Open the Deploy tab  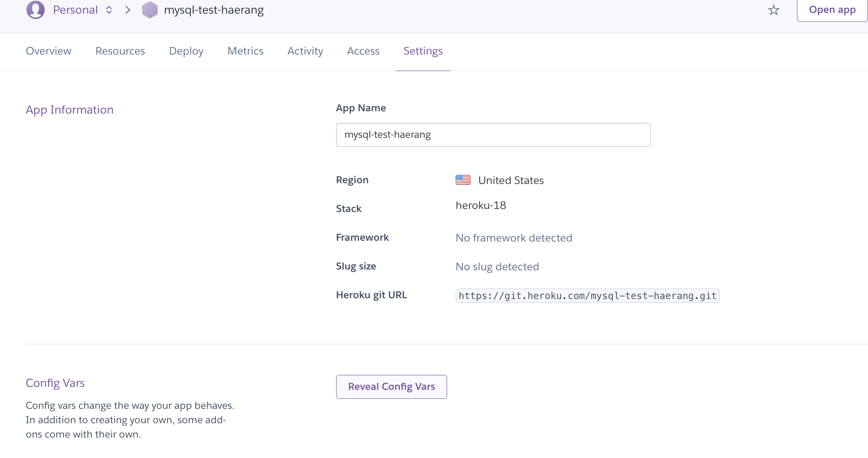tap(186, 51)
